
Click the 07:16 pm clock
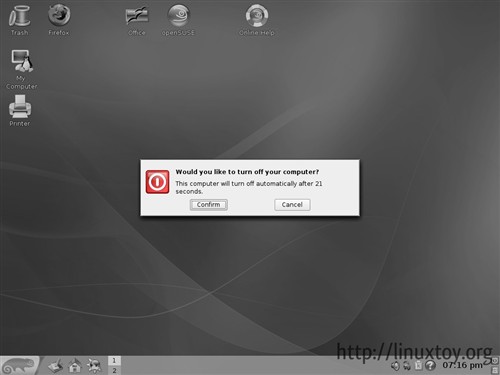[x=462, y=365]
